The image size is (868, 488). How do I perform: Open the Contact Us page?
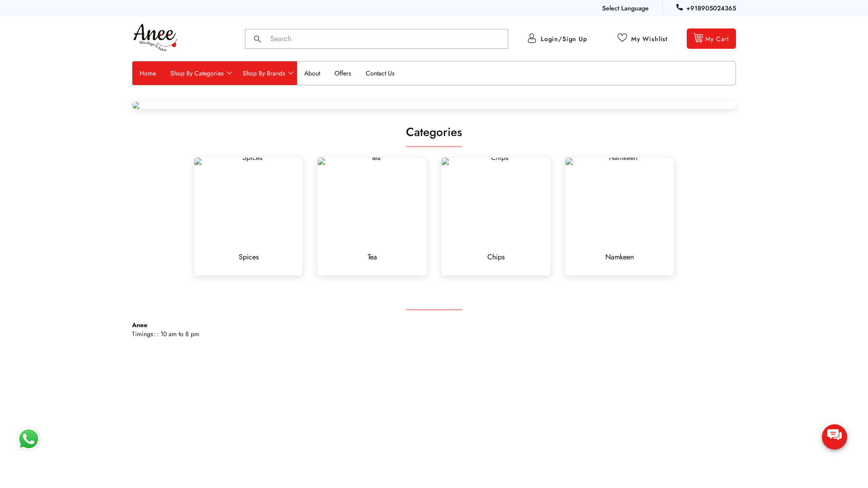380,73
